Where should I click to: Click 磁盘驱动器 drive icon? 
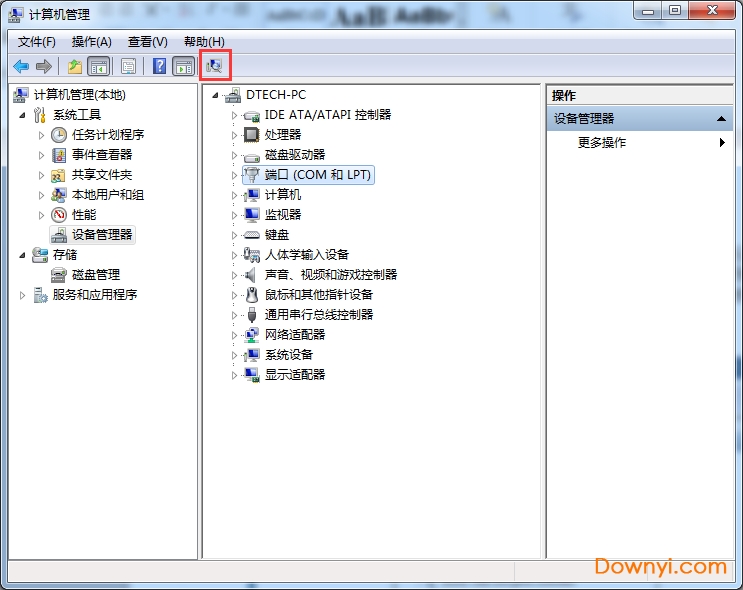(x=252, y=156)
